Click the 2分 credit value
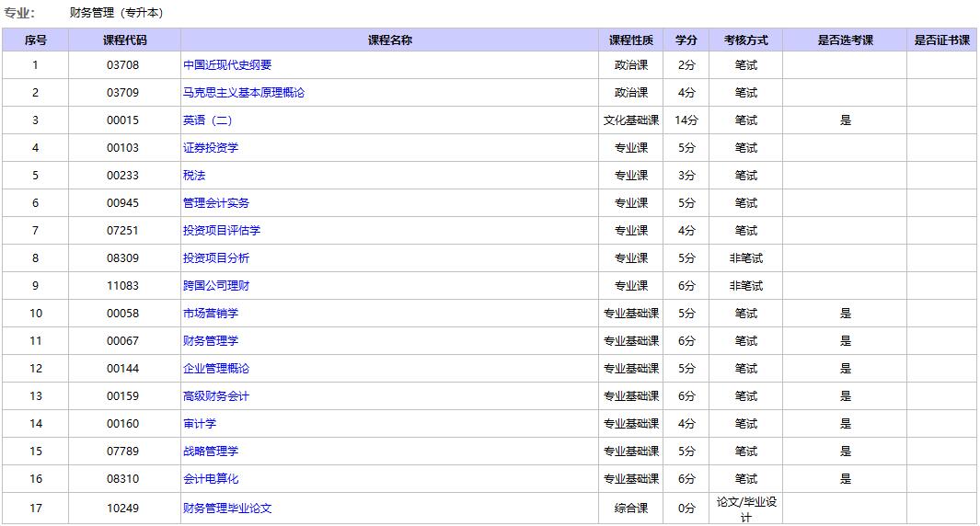 click(686, 65)
